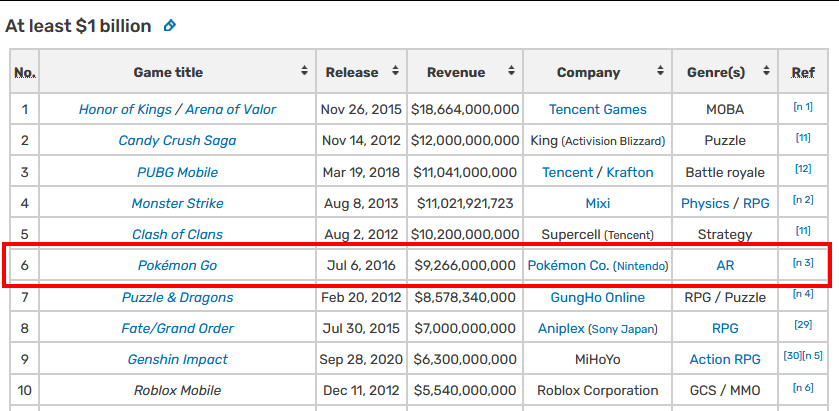Open Arena of Valor link

tap(231, 110)
